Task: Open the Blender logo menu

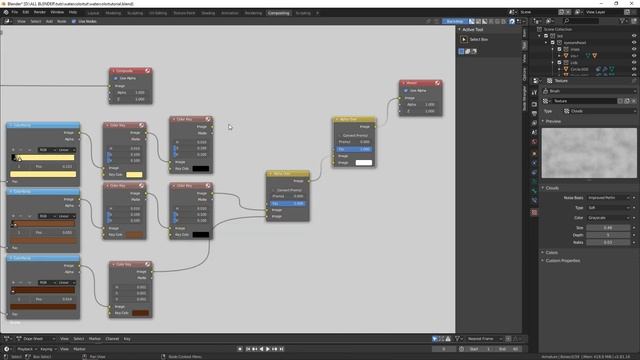Action: click(x=6, y=12)
